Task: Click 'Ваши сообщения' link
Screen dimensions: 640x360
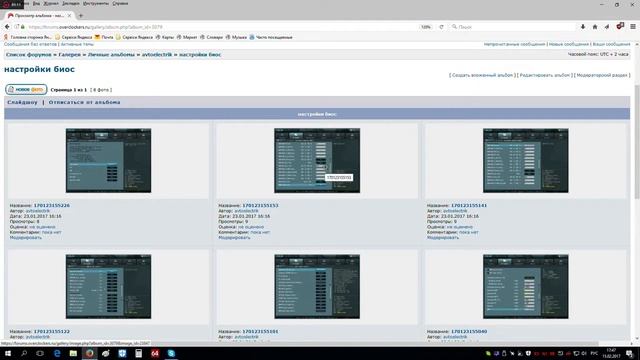Action: pyautogui.click(x=611, y=44)
